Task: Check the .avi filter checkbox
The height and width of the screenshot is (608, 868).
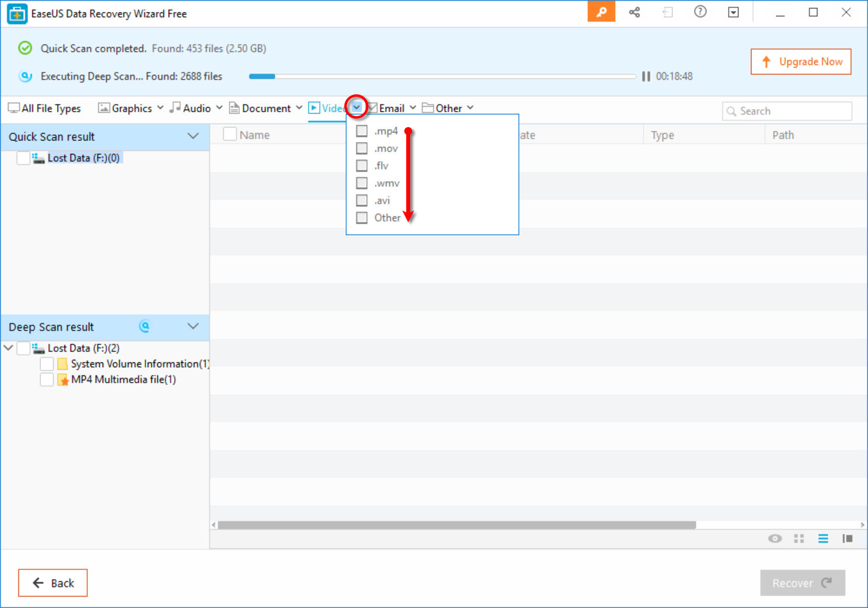Action: (362, 201)
